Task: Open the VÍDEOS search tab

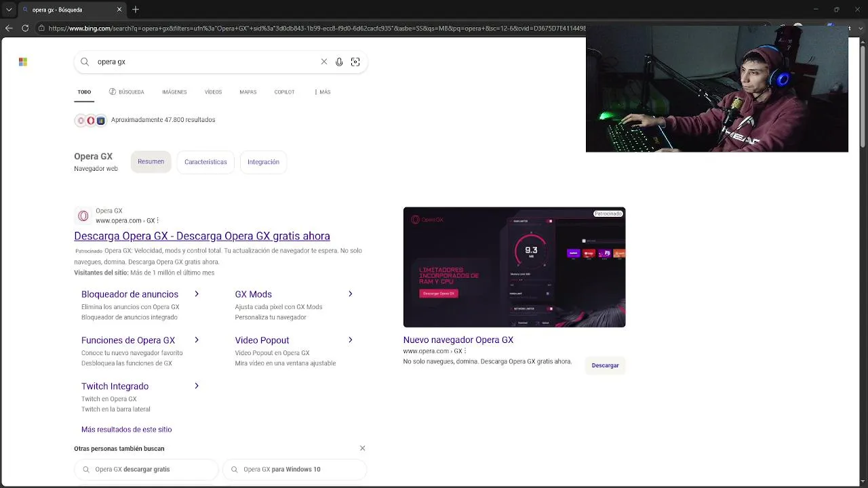Action: [x=213, y=92]
